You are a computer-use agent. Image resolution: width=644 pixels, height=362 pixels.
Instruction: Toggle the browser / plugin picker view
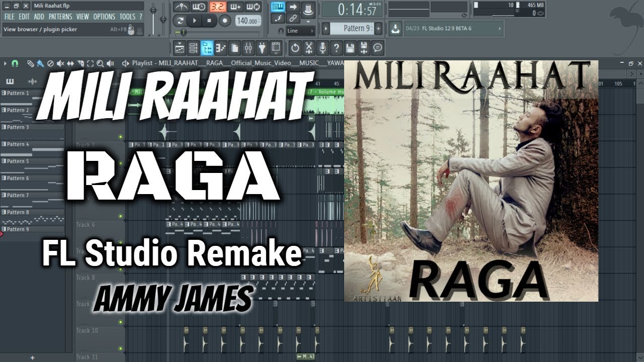point(207,48)
